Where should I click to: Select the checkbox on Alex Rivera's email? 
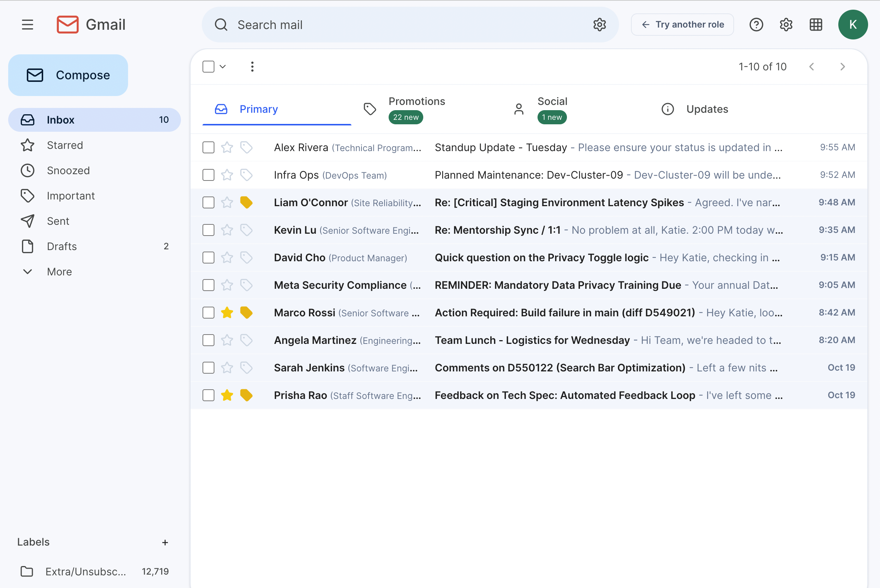pos(208,147)
